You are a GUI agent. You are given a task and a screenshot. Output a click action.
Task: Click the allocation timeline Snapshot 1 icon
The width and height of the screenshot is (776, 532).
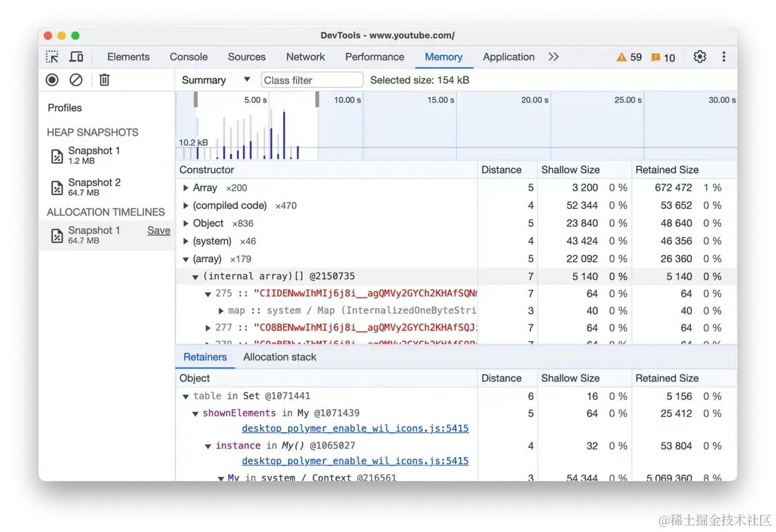click(x=57, y=235)
